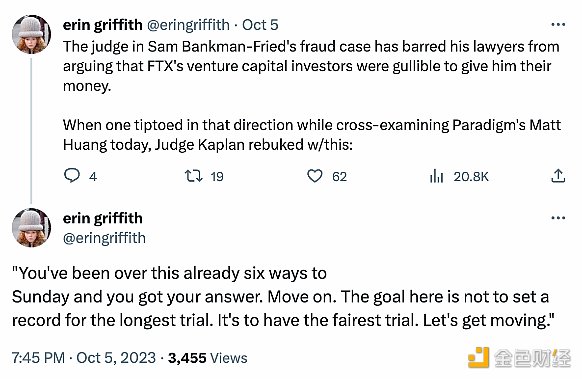
Task: Open erin griffith's avatar in second tweet
Action: tap(31, 228)
